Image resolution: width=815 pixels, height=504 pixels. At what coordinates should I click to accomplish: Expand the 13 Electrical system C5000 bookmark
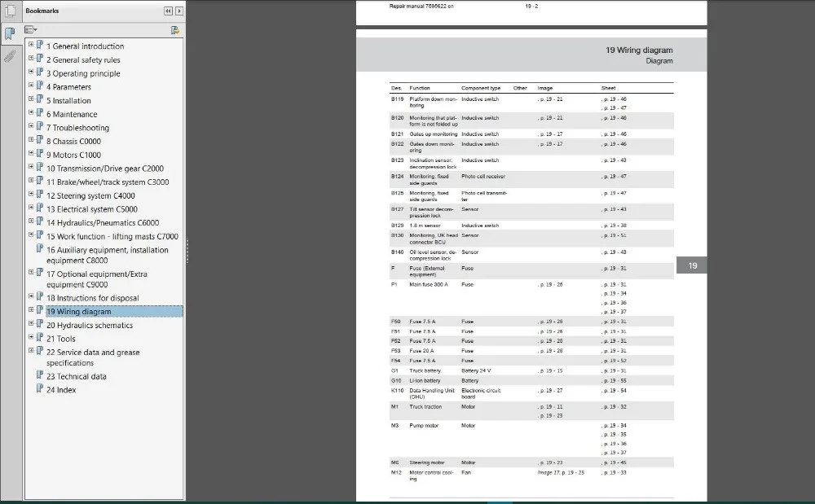[31, 208]
